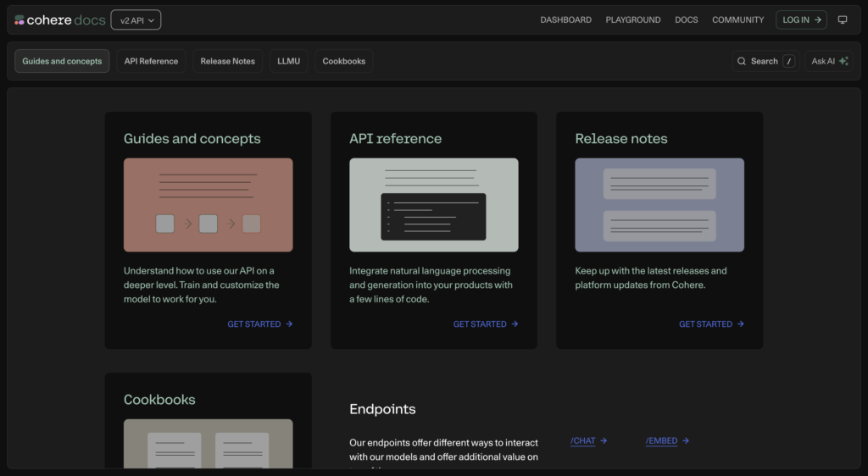Switch to the LLMU tab
Viewport: 868px width, 476px height.
[288, 61]
